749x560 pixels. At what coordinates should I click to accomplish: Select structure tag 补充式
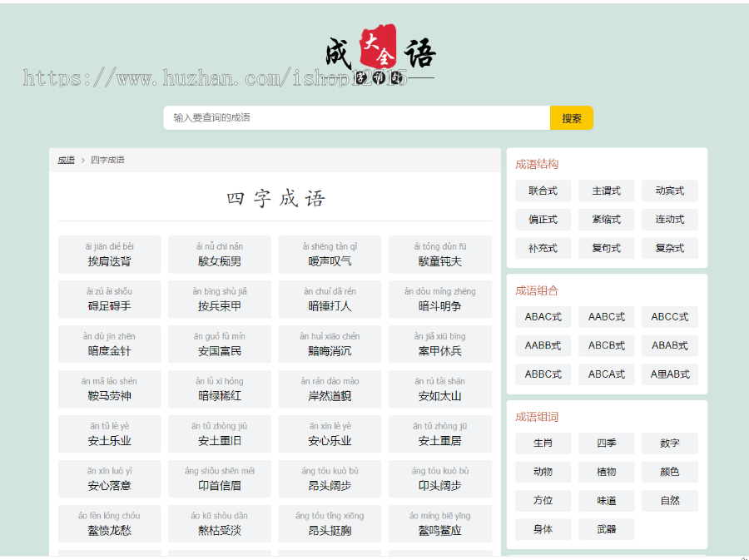[543, 248]
